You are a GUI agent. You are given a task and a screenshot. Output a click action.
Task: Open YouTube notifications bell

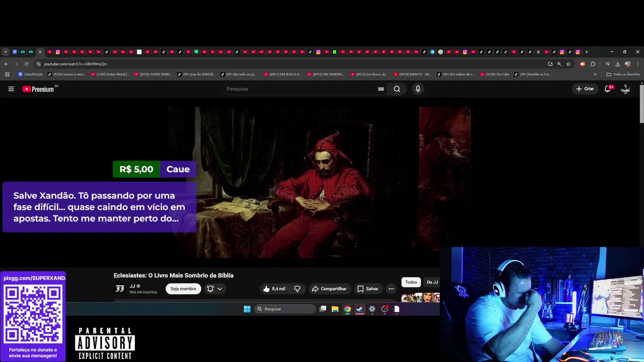pyautogui.click(x=608, y=89)
